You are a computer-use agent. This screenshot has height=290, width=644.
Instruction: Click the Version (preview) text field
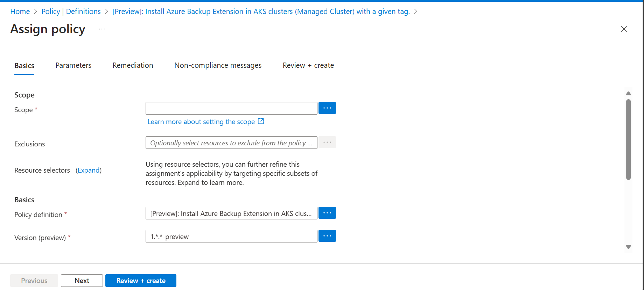pos(231,236)
